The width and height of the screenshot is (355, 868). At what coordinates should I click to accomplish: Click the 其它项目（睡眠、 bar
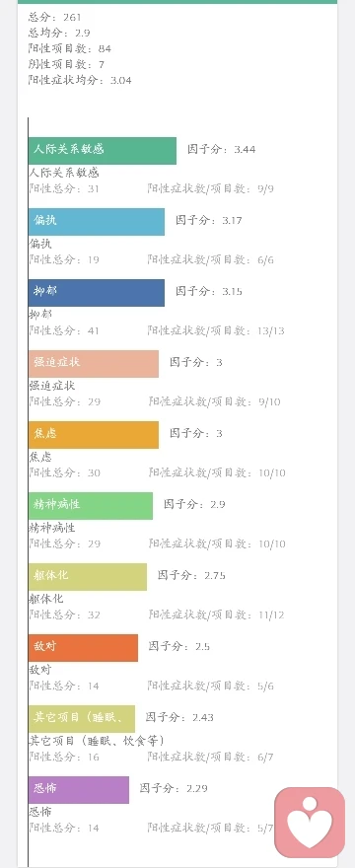(x=82, y=718)
